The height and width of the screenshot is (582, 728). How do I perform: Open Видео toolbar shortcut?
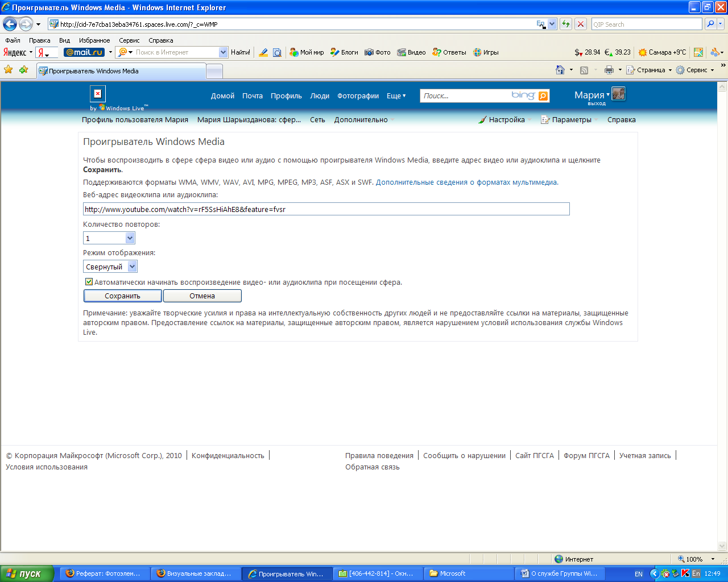411,52
